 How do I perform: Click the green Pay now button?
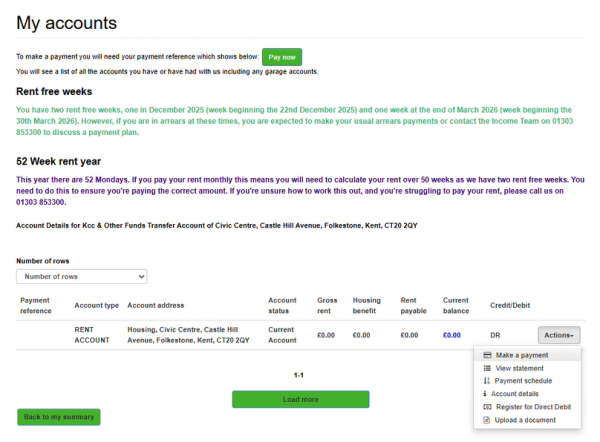pos(282,57)
